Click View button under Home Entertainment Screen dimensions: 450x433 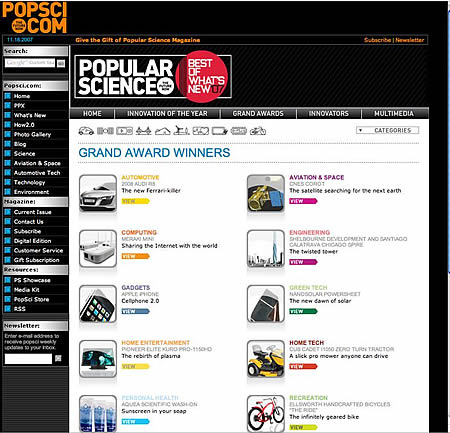click(x=135, y=367)
